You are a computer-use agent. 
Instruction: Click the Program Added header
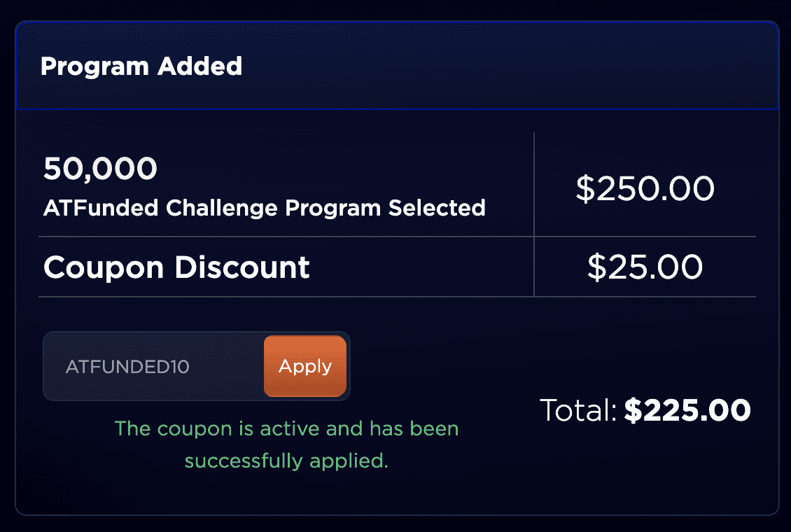(141, 66)
